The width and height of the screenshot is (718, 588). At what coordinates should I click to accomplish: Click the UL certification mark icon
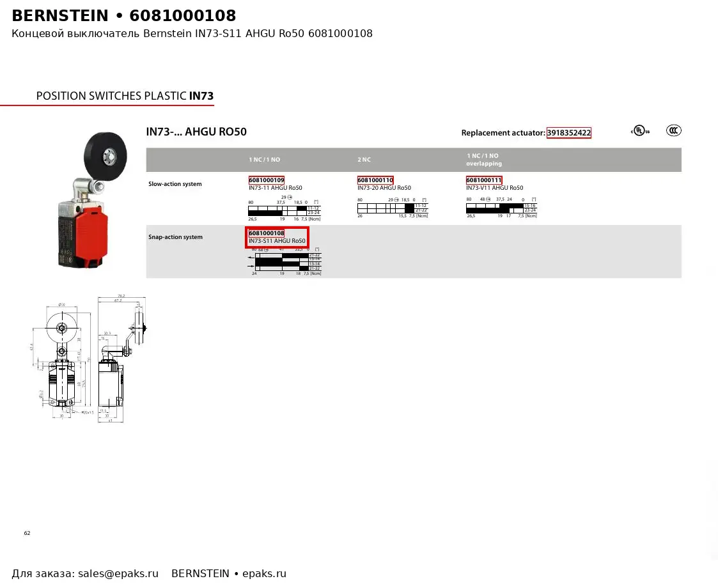[x=640, y=131]
